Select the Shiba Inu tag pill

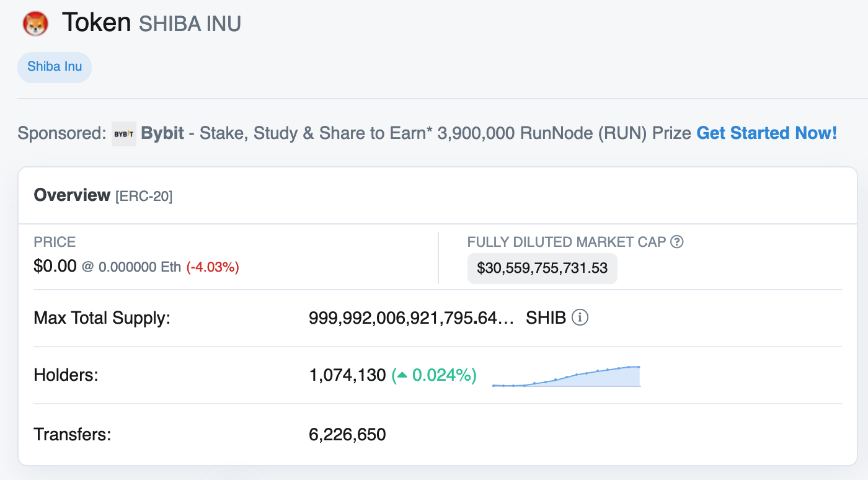tap(55, 67)
